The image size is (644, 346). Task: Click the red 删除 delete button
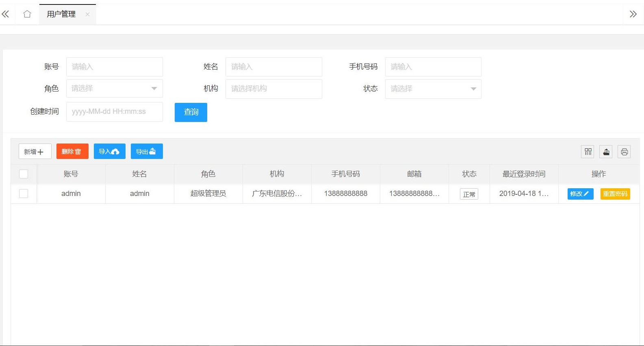[72, 151]
